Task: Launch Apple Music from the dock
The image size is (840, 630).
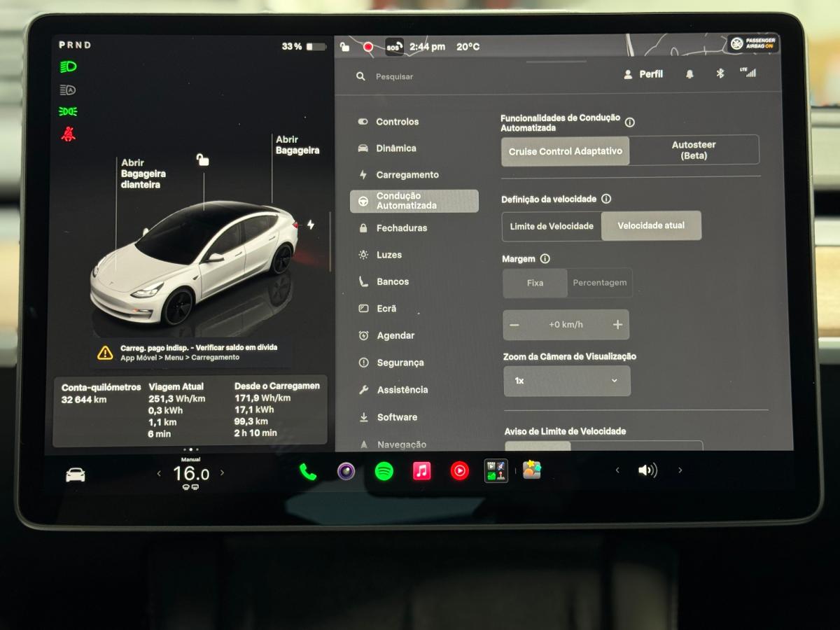Action: pyautogui.click(x=421, y=471)
